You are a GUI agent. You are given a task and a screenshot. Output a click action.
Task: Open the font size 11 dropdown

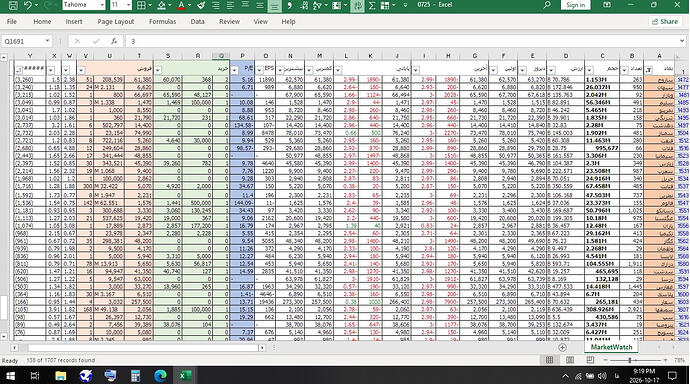[x=128, y=5]
